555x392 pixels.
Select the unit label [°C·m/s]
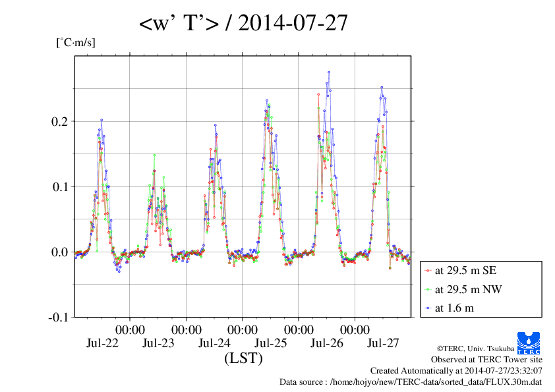coord(76,42)
